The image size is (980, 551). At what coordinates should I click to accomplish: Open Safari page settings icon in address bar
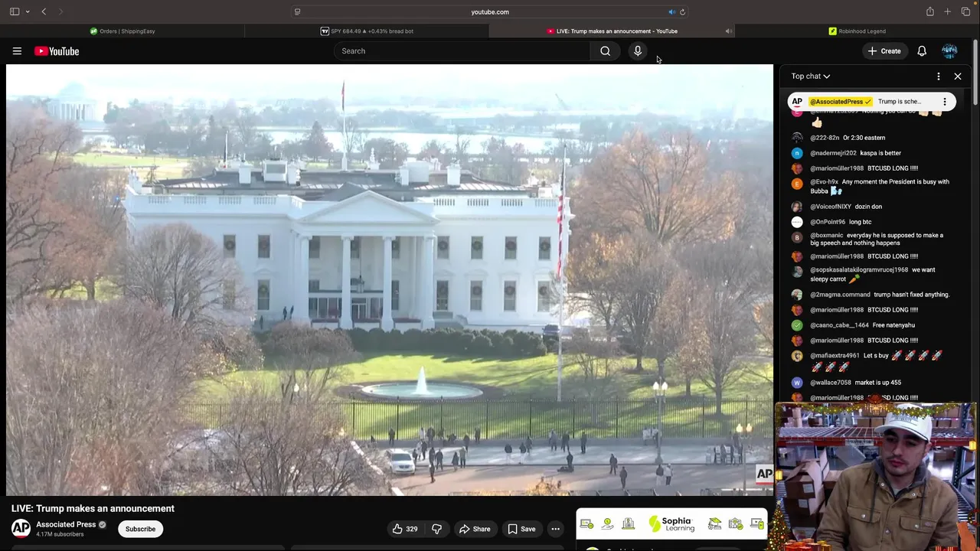point(297,11)
